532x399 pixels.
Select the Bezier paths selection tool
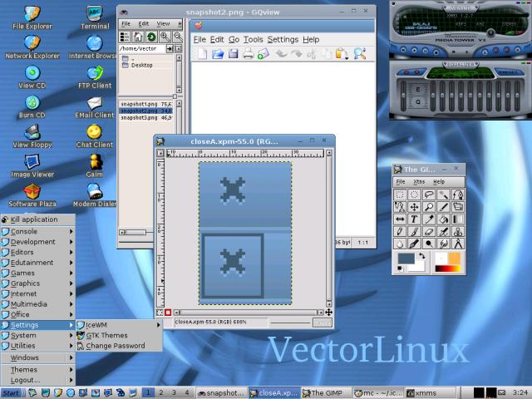tap(458, 195)
